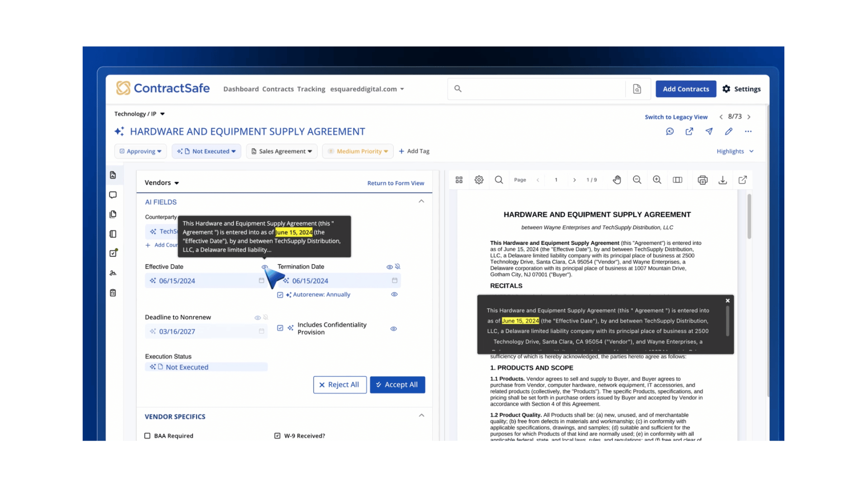
Task: Toggle Termination Date reminder bell
Action: (x=398, y=267)
